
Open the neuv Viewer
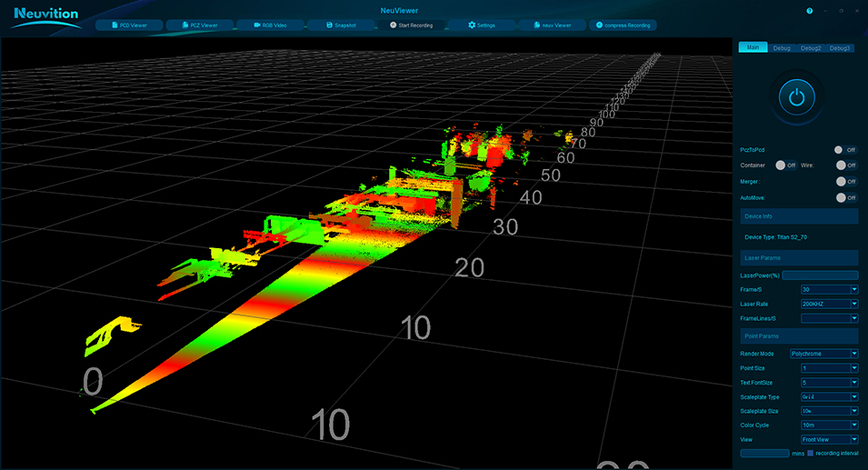coord(553,25)
